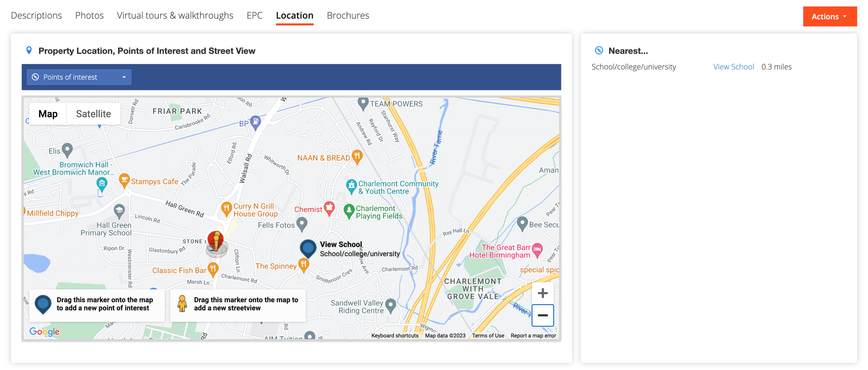This screenshot has height=370, width=868.
Task: Click the View School link in Nearest panel
Action: click(x=733, y=67)
